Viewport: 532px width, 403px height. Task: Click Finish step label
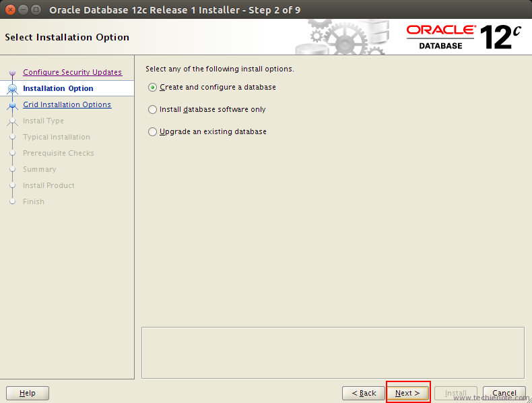[33, 201]
